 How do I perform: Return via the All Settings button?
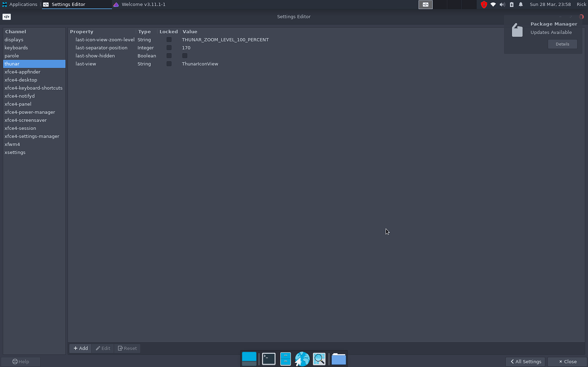pyautogui.click(x=525, y=361)
